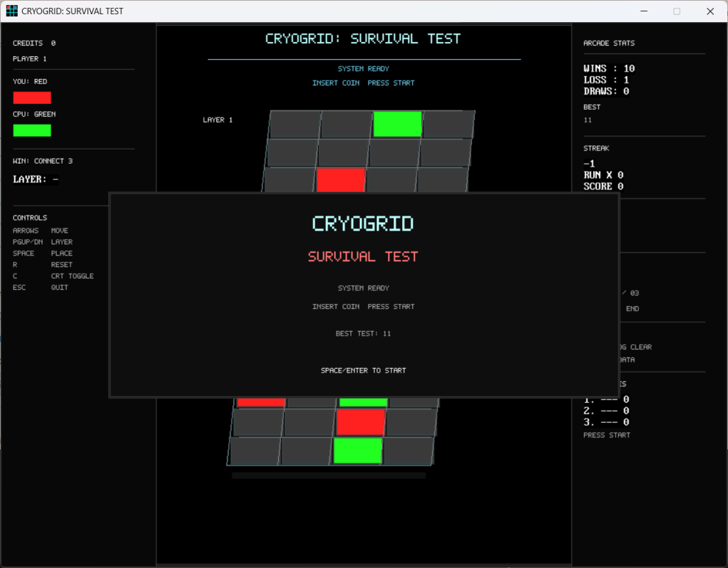728x568 pixels.
Task: Click PRESS START under the high scores list
Action: tap(606, 435)
